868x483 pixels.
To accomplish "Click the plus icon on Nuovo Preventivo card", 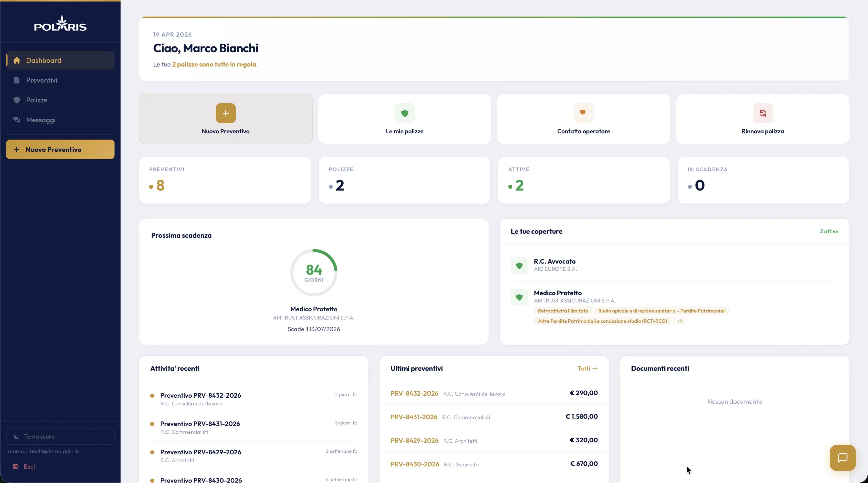I will (x=225, y=113).
